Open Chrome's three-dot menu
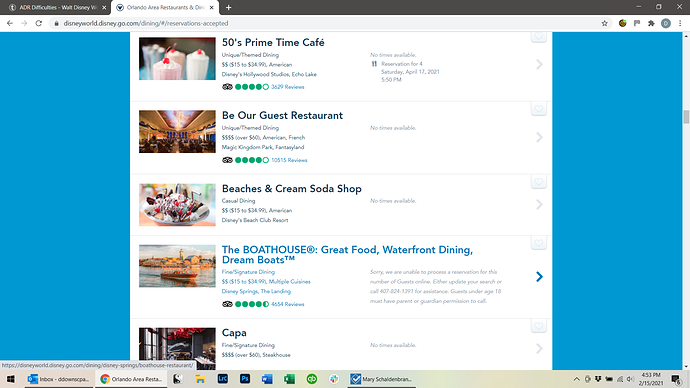This screenshot has height=388, width=690. point(680,23)
